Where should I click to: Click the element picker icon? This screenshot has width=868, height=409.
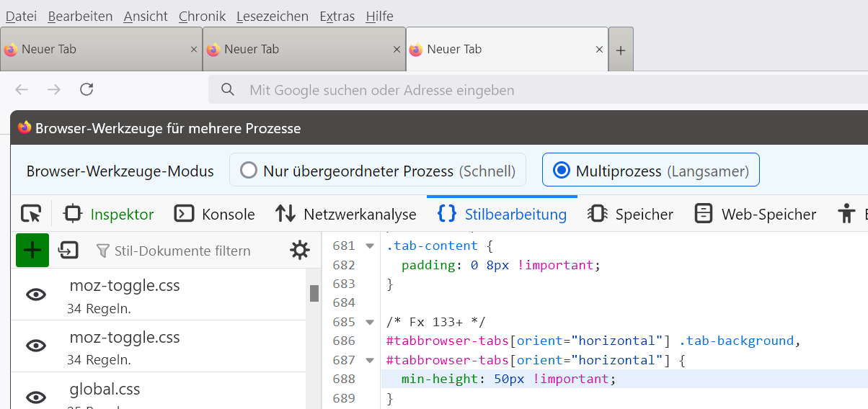[31, 214]
